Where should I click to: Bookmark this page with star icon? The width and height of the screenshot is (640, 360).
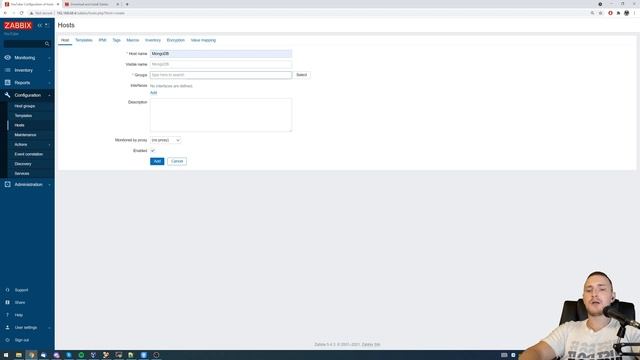click(x=600, y=13)
